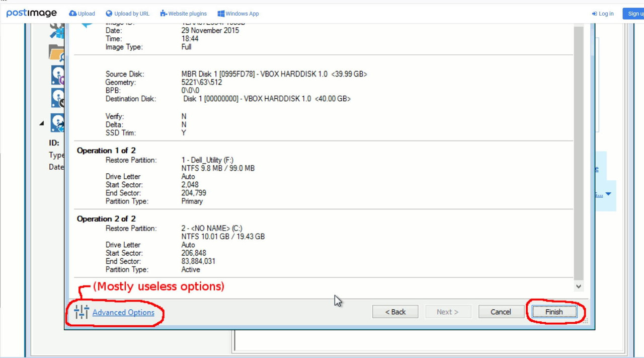Click the 'Destination Disk:' label

[x=131, y=99]
